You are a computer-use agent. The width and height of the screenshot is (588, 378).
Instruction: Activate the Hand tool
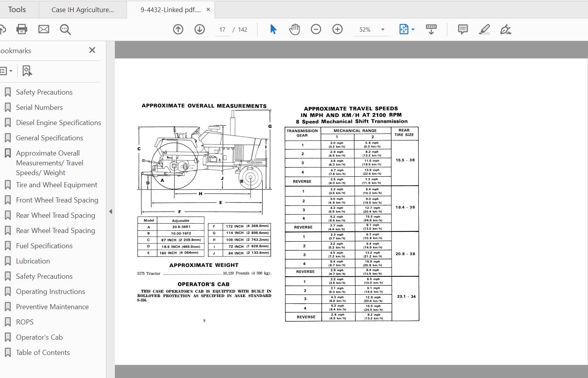coord(294,29)
